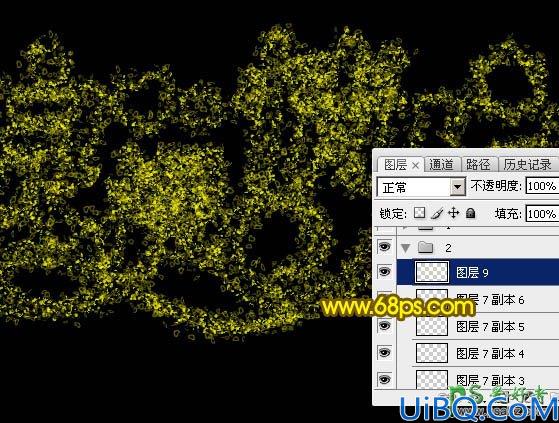Screen dimensions: 559x423
Task: Toggle lock image pixels brush icon
Action: pos(437,213)
